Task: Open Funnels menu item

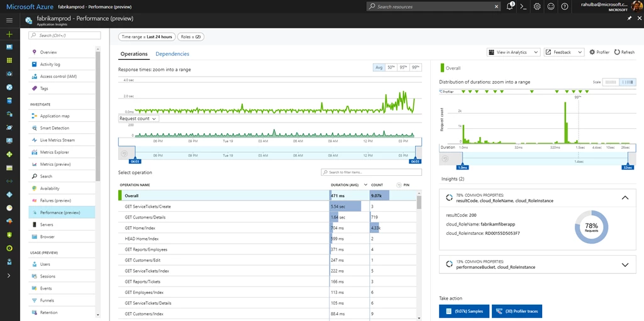Action: click(62, 300)
